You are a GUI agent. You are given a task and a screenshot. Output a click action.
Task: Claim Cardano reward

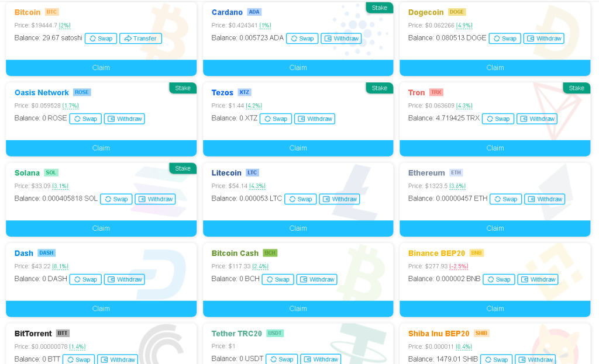click(298, 68)
